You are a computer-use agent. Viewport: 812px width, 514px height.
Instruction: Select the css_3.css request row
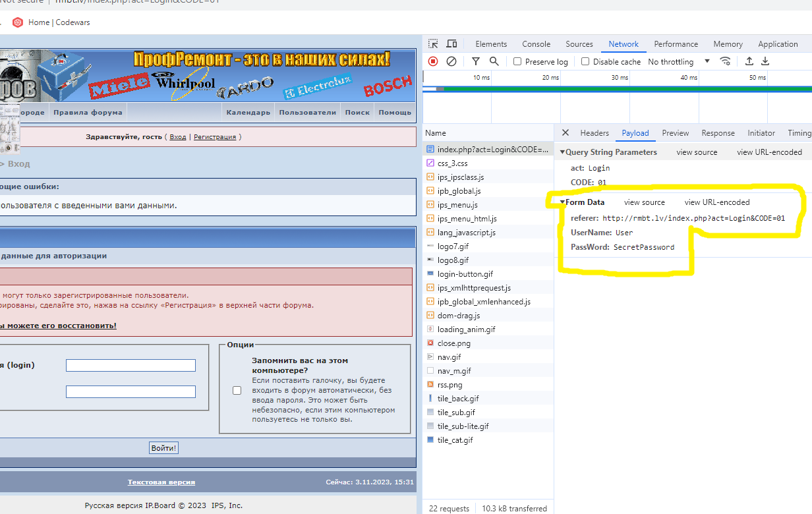[488, 163]
